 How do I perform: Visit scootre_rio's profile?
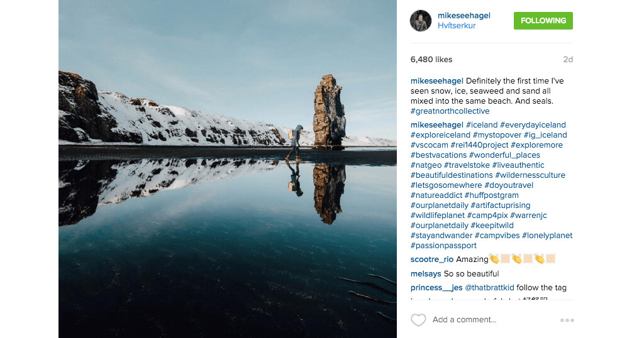[x=432, y=259]
